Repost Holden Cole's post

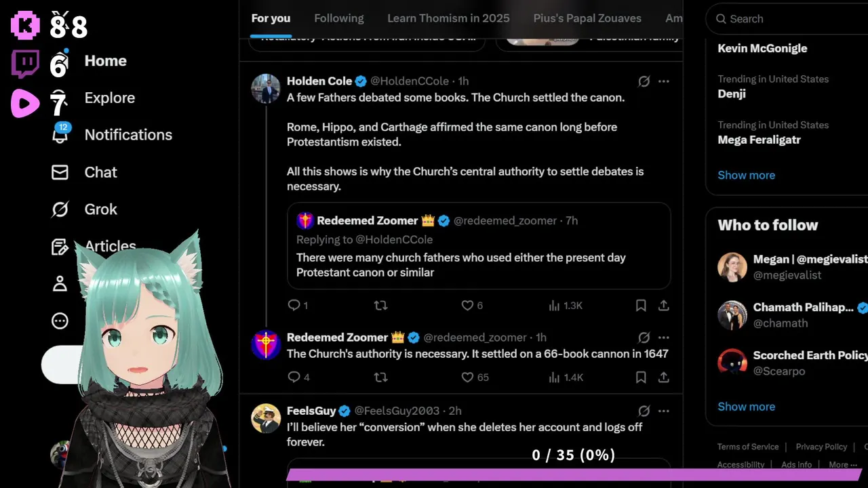pos(380,306)
